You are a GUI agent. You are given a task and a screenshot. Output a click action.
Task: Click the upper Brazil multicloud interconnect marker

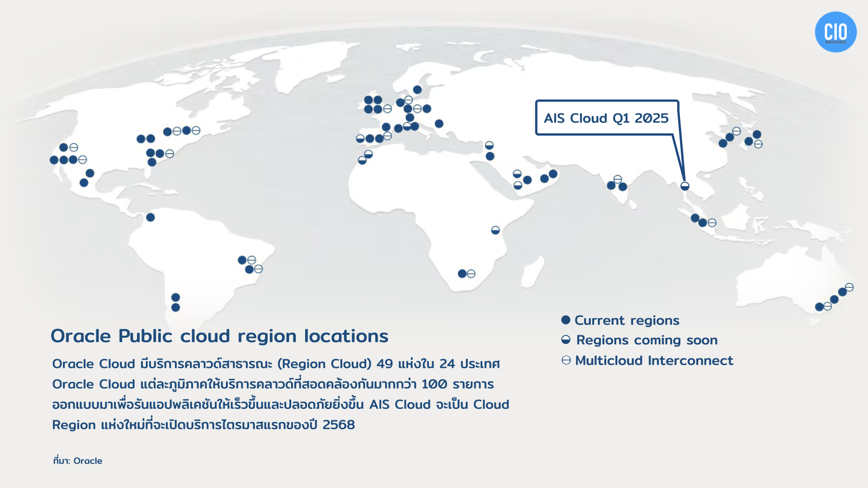pyautogui.click(x=252, y=260)
